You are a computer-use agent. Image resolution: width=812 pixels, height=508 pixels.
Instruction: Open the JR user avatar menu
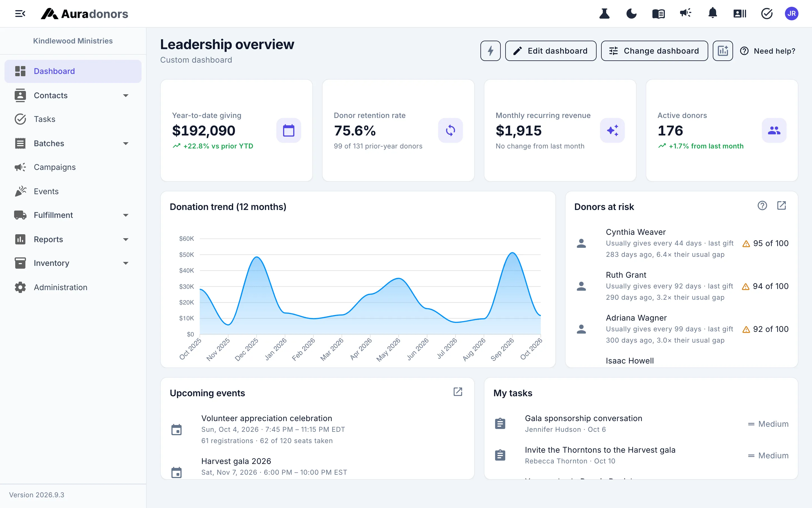791,14
